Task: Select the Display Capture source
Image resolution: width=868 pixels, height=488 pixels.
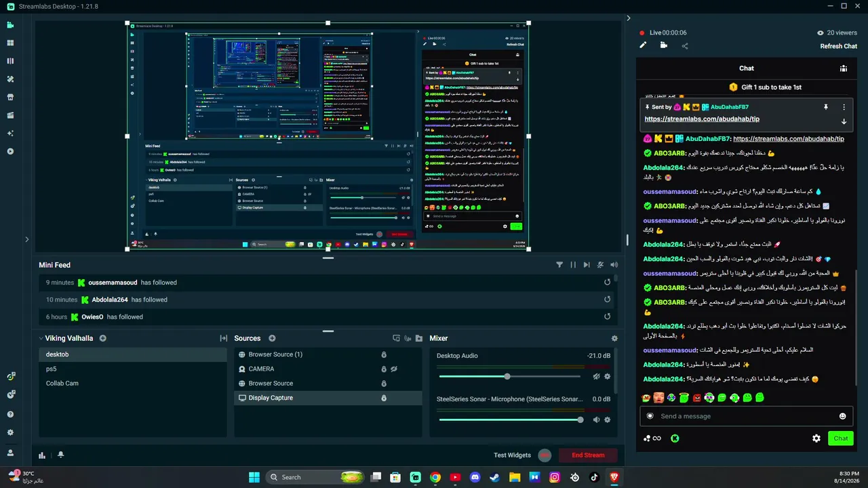Action: coord(328,398)
